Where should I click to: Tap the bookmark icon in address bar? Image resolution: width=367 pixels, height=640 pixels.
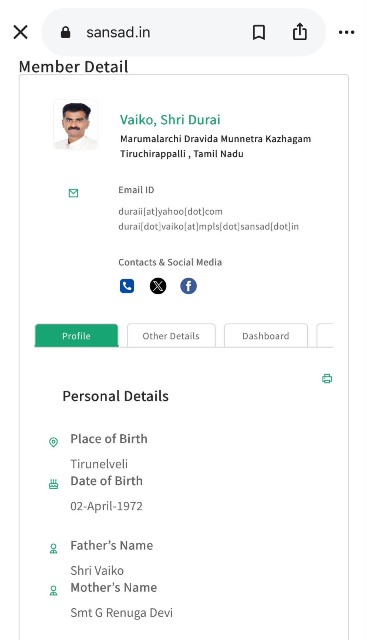[259, 32]
